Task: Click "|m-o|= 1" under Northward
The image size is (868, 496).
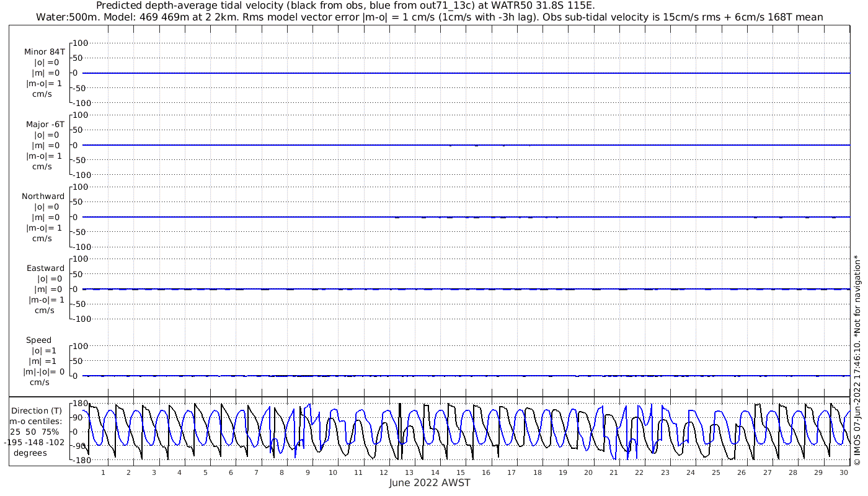Action: click(x=44, y=228)
